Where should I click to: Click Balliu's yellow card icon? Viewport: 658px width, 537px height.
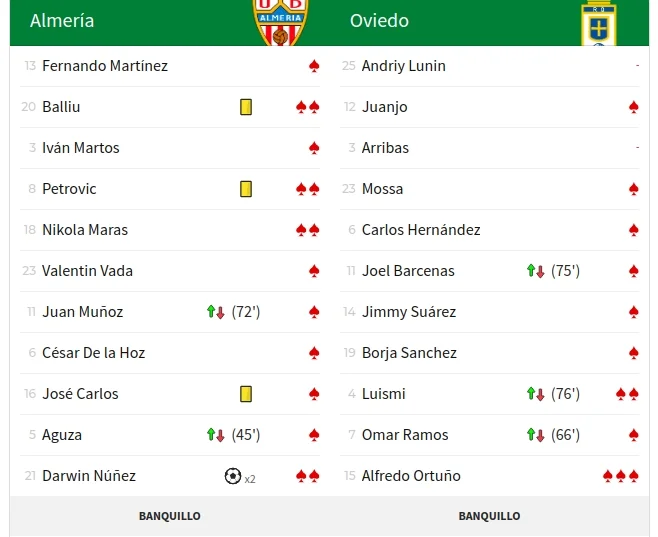246,107
